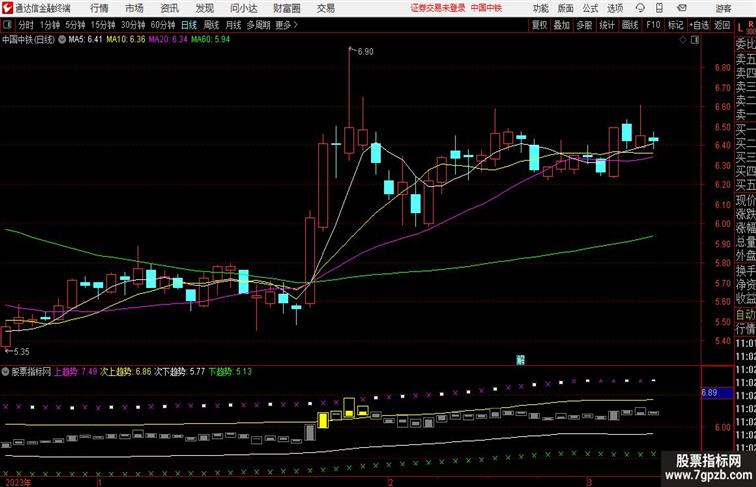Toggle the left sidebar panel icon

(7, 25)
